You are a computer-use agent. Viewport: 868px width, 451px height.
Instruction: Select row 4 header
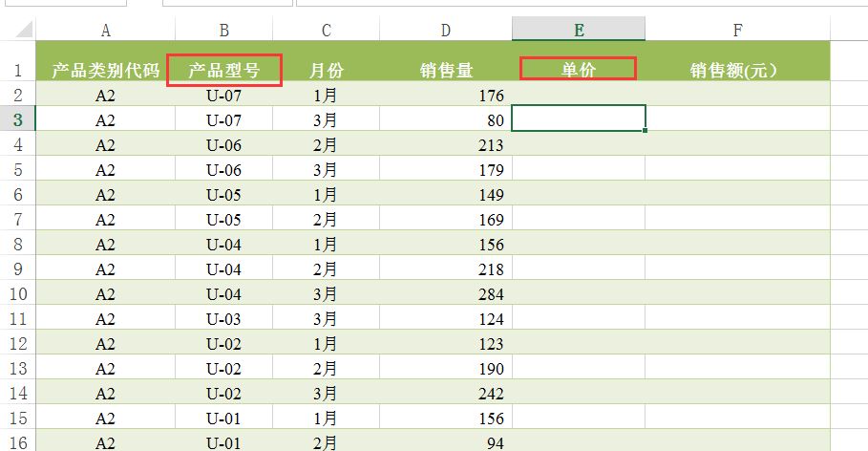(18, 144)
